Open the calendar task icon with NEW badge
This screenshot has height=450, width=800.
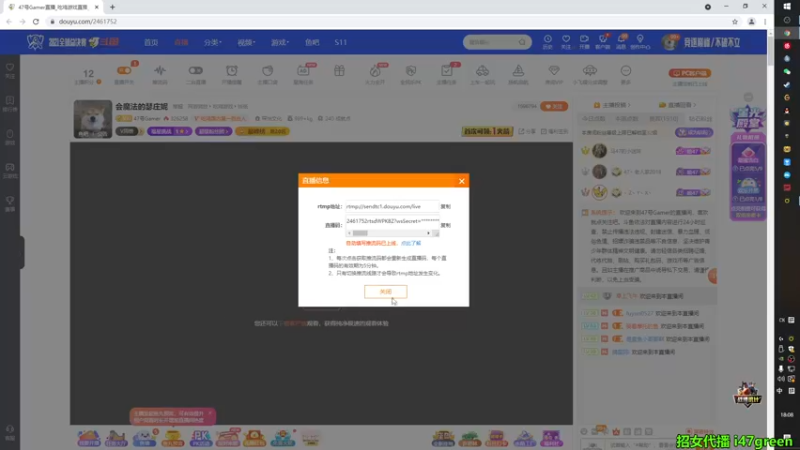tap(304, 71)
